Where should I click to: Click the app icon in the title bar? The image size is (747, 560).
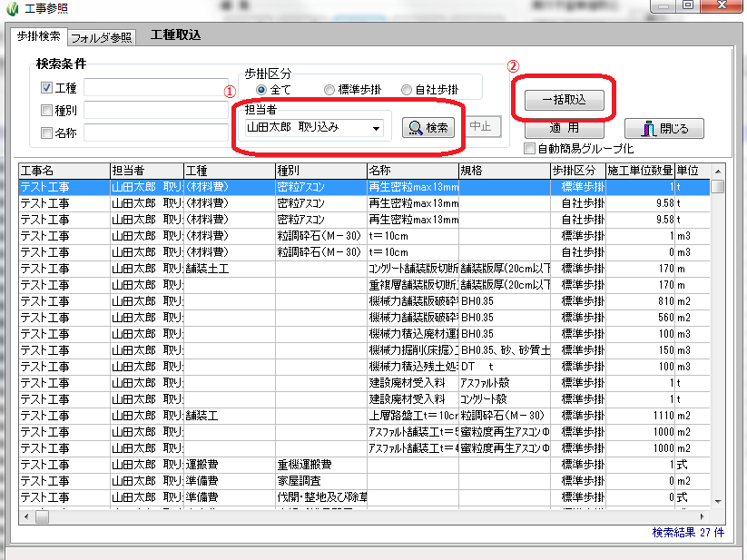(x=12, y=8)
